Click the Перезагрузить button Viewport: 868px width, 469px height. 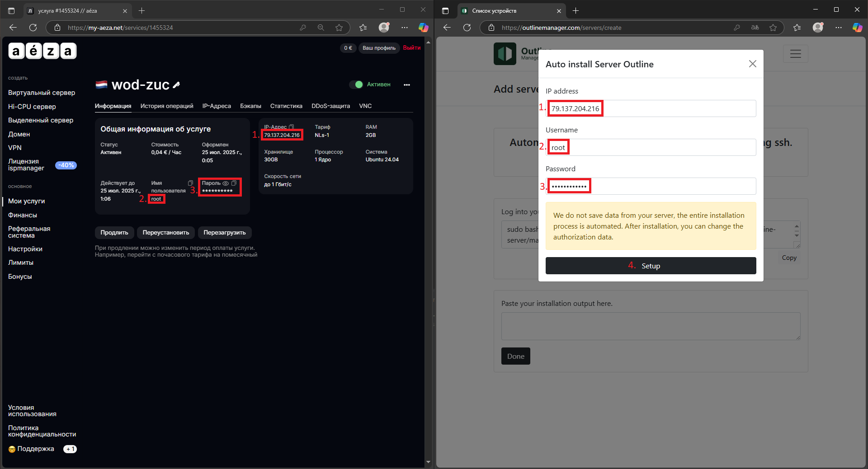tap(225, 233)
